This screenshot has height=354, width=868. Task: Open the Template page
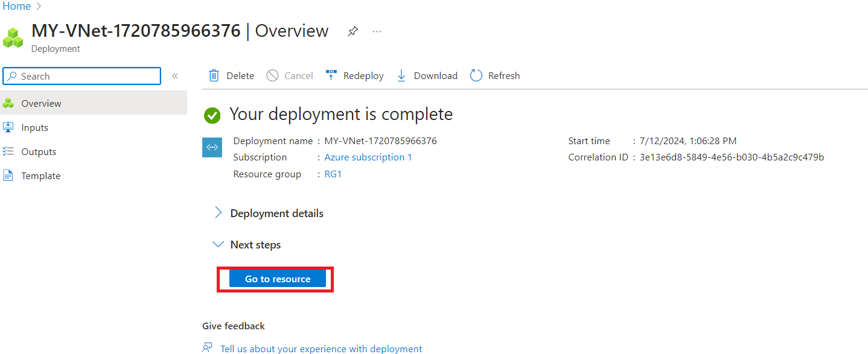[x=40, y=176]
